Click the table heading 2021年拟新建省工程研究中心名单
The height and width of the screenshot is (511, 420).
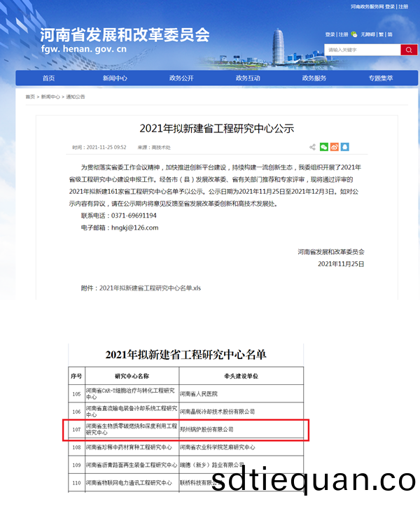pos(185,355)
